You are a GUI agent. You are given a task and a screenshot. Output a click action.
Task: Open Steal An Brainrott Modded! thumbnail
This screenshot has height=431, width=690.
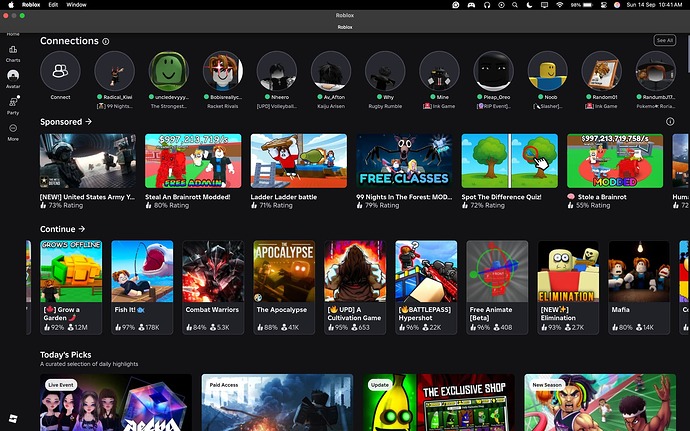[193, 161]
